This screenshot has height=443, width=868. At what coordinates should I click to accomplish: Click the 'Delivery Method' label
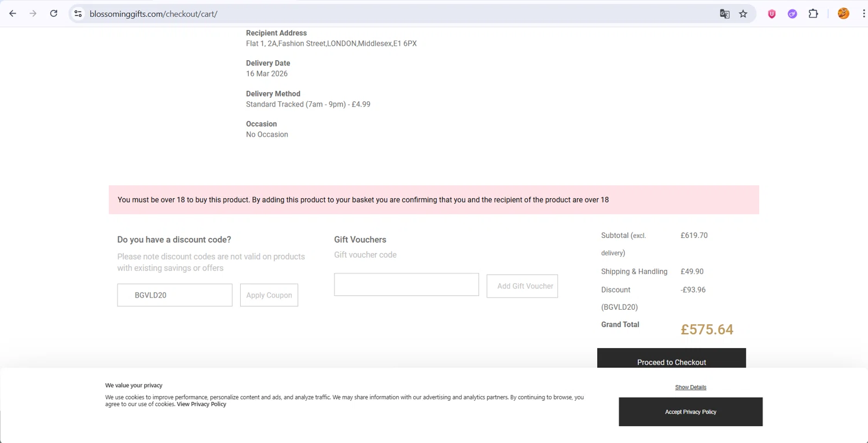pos(273,94)
